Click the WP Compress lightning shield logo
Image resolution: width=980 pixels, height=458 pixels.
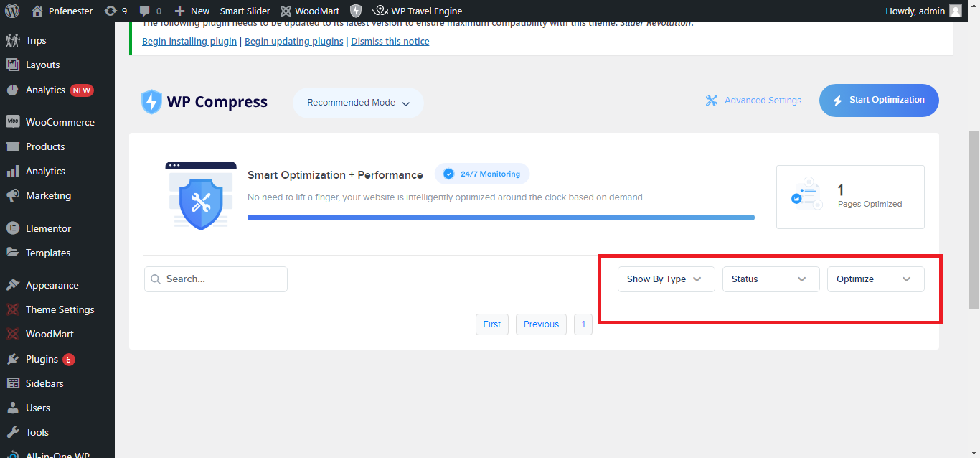coord(151,102)
